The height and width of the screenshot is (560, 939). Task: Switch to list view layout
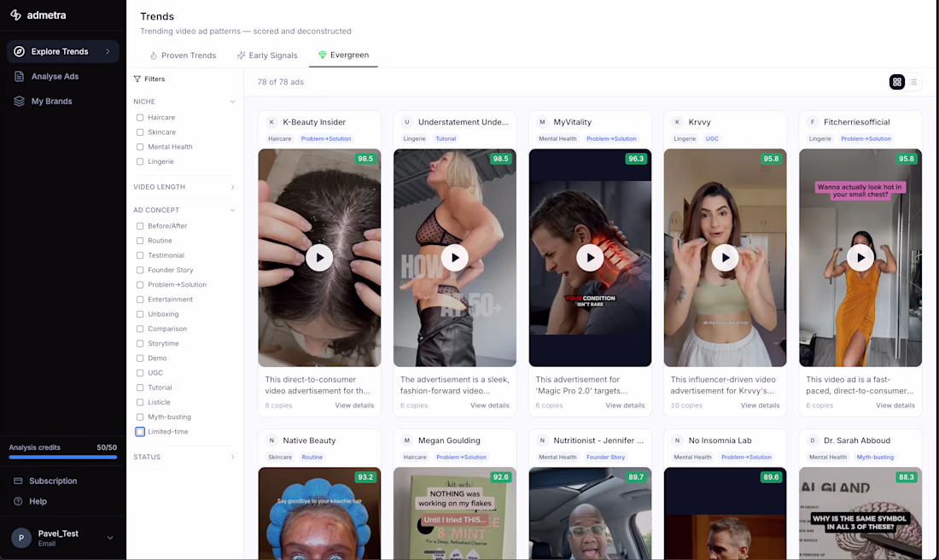[913, 82]
